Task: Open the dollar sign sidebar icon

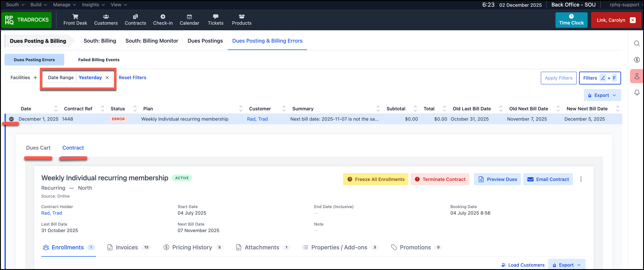Action: click(637, 60)
